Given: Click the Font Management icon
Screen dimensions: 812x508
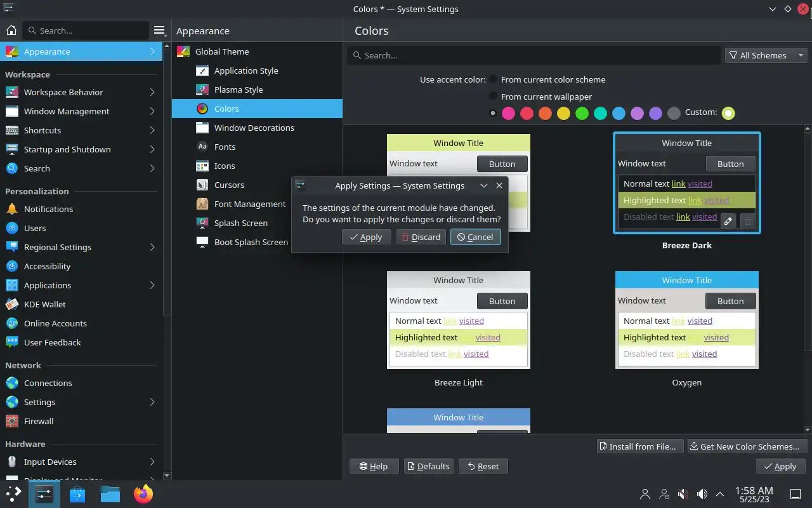Looking at the screenshot, I should [202, 204].
